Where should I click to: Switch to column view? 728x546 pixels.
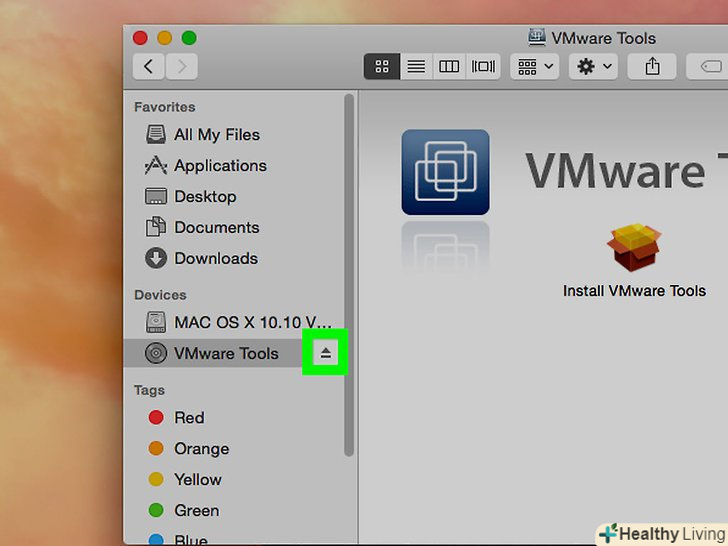pyautogui.click(x=449, y=66)
